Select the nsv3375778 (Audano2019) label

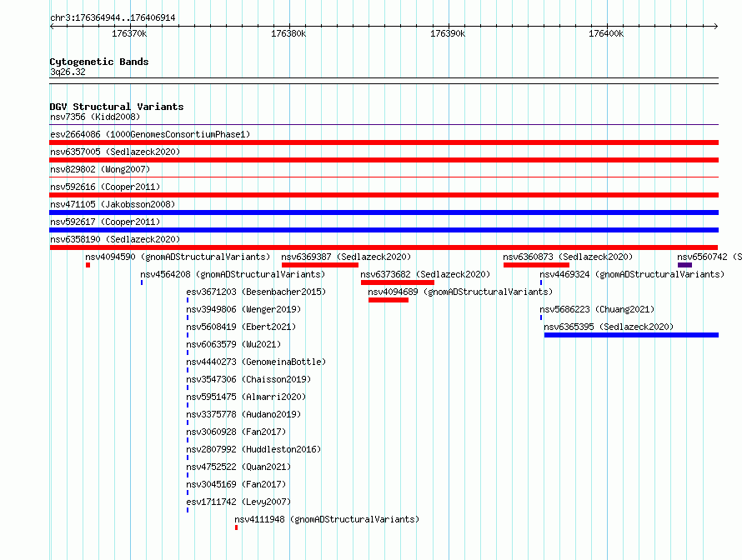pos(243,414)
